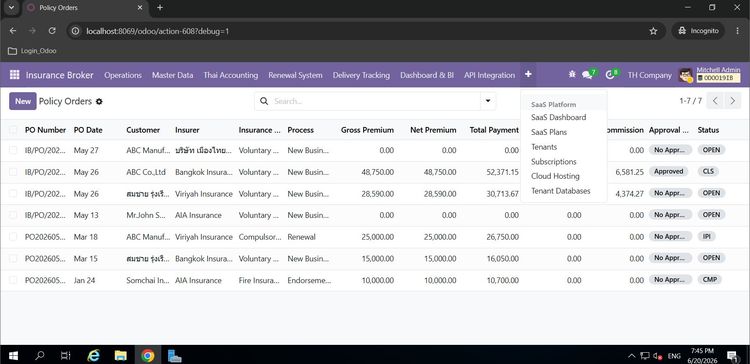The height and width of the screenshot is (364, 750).
Task: Check the Mr.John S... row checkbox
Action: 13,215
